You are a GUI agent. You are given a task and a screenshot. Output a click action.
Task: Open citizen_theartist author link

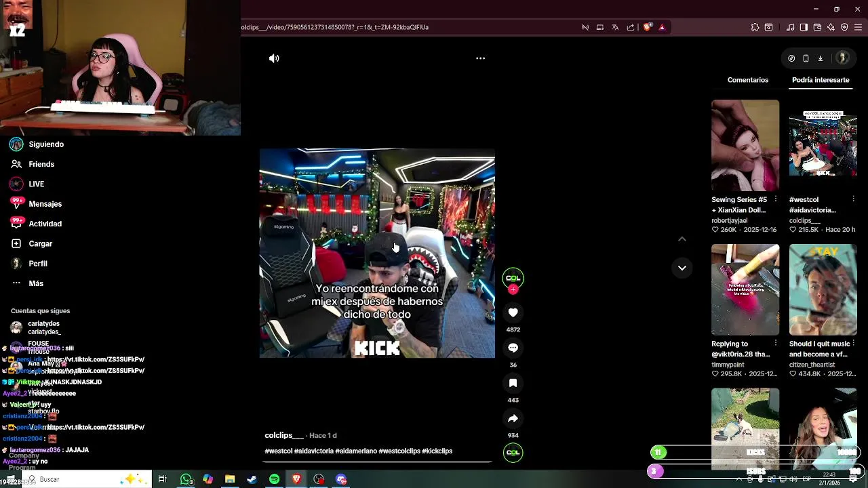pyautogui.click(x=812, y=365)
